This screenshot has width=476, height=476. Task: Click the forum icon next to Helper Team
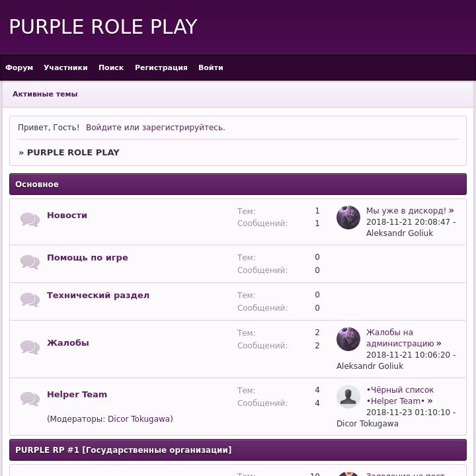pos(30,399)
